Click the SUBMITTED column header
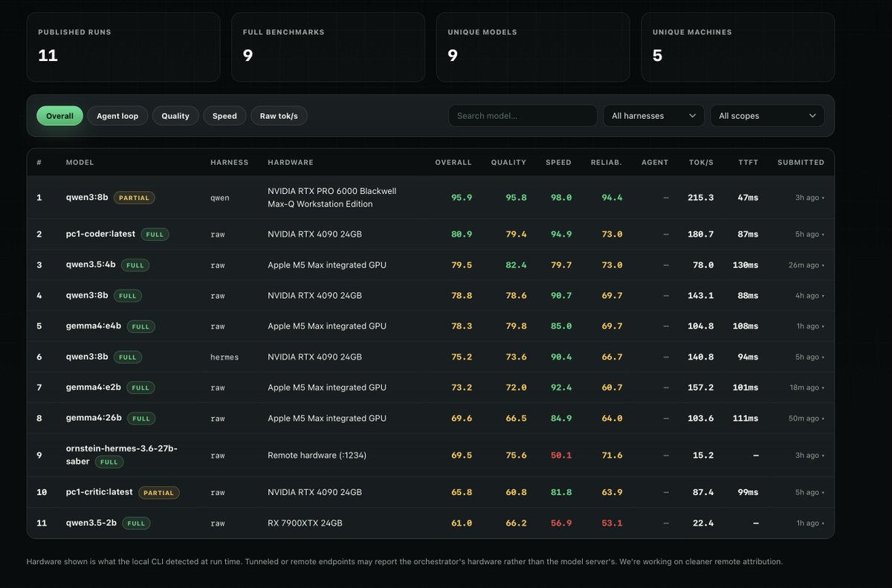This screenshot has width=892, height=588. (x=801, y=162)
